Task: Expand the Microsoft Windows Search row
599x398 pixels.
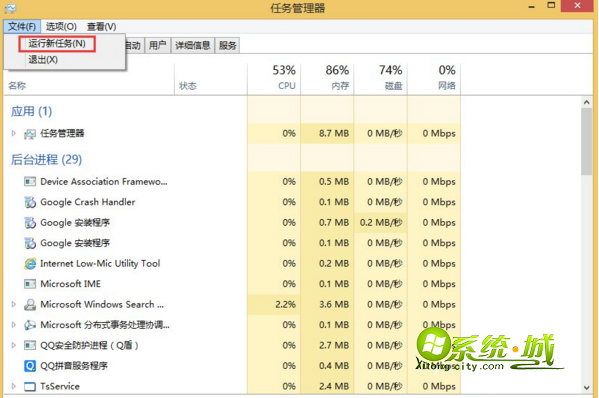Action: 14,304
